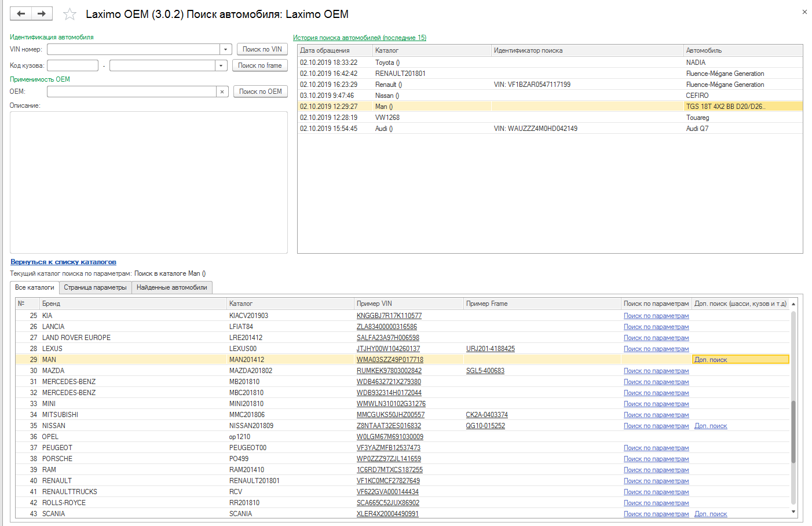Click inside the Описание text area
The image size is (812, 526).
[x=149, y=182]
